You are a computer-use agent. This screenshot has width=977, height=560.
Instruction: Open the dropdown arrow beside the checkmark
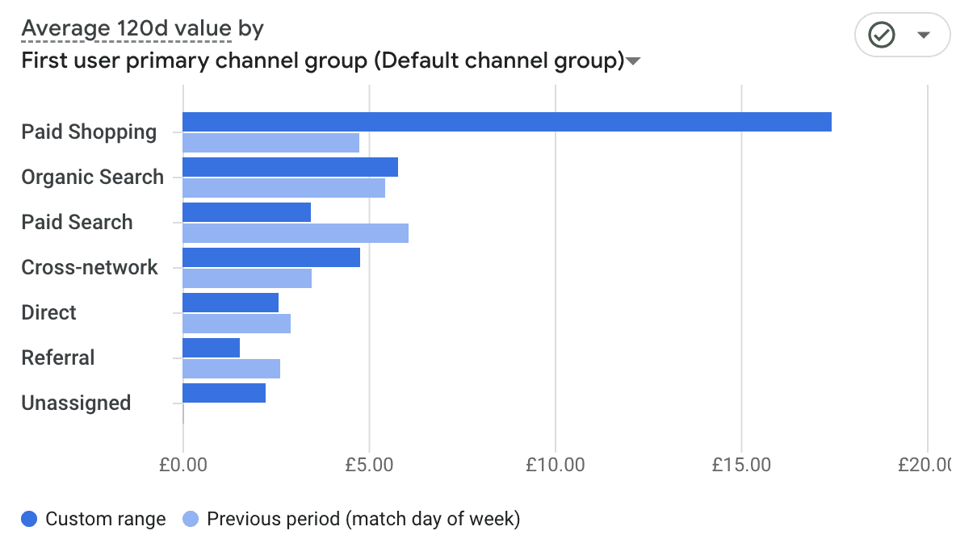pyautogui.click(x=924, y=35)
